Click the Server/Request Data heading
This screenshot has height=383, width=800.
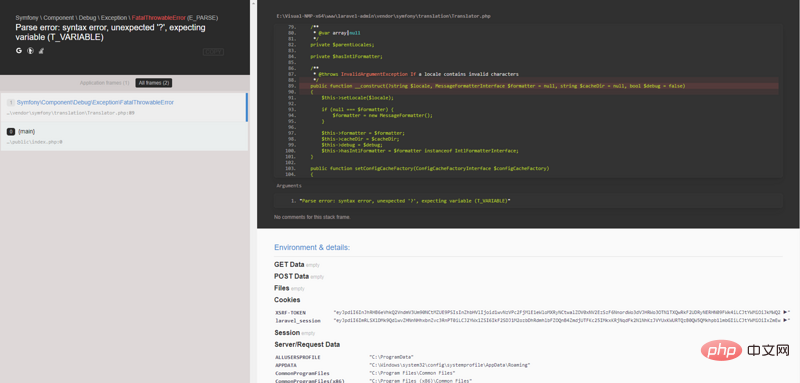[307, 345]
